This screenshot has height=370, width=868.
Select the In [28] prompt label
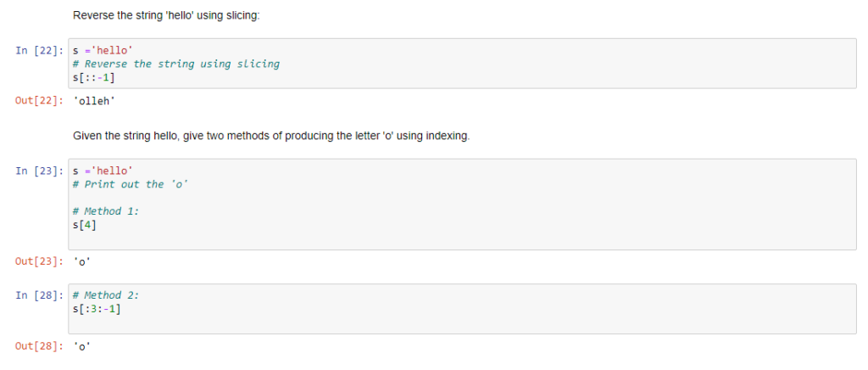pyautogui.click(x=39, y=295)
